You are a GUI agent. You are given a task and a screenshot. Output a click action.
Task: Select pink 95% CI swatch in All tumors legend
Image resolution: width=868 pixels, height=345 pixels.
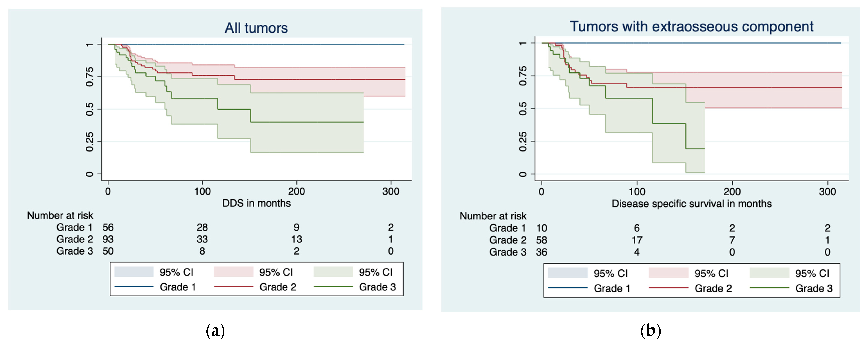click(233, 272)
